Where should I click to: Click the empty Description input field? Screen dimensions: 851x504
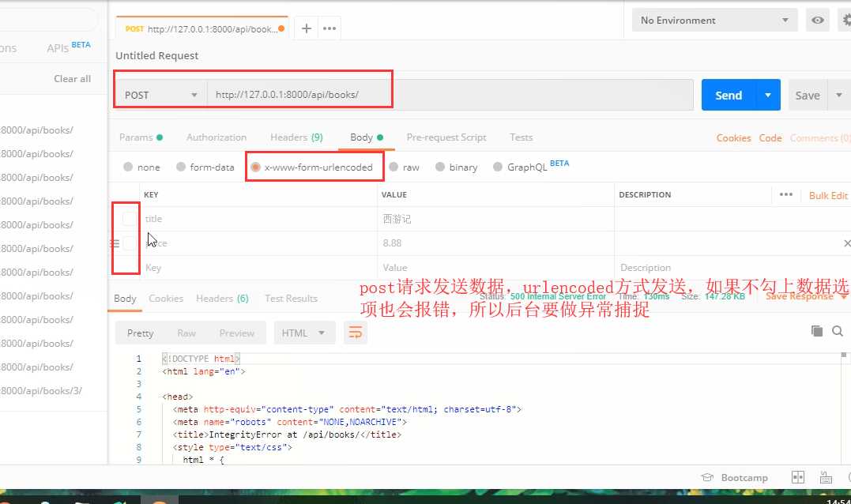(x=732, y=268)
